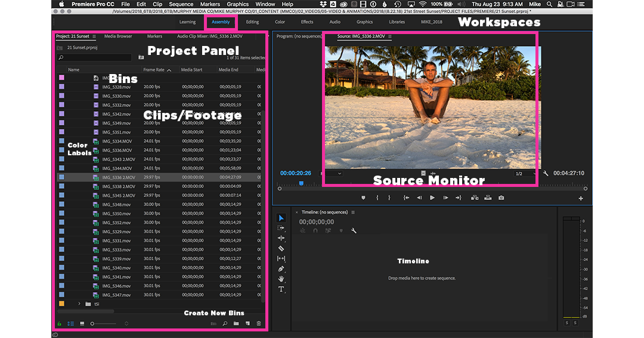The height and width of the screenshot is (338, 644).
Task: Open macOS Spotlight search icon
Action: click(x=550, y=4)
